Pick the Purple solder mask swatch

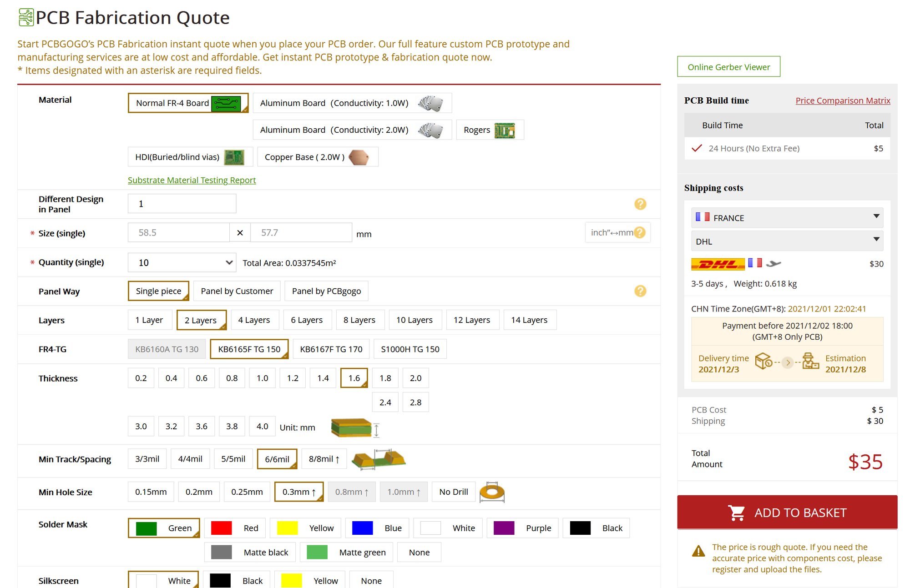(504, 528)
